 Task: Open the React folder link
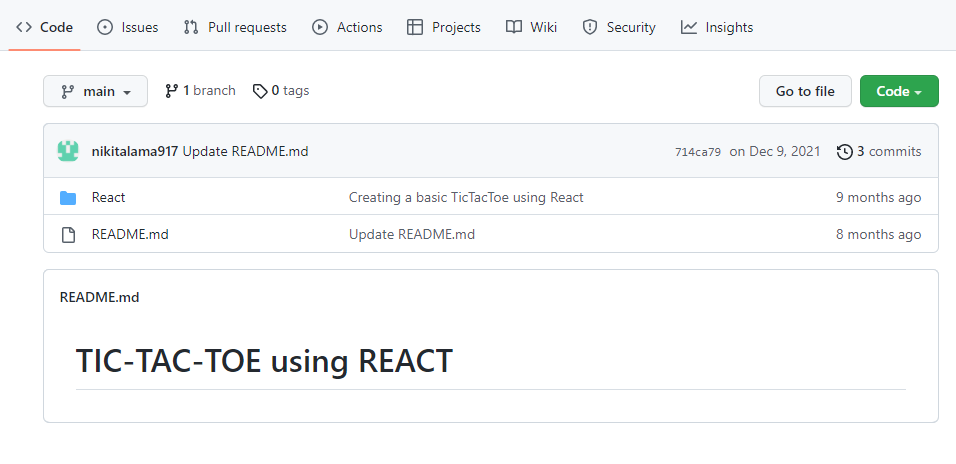coord(108,198)
